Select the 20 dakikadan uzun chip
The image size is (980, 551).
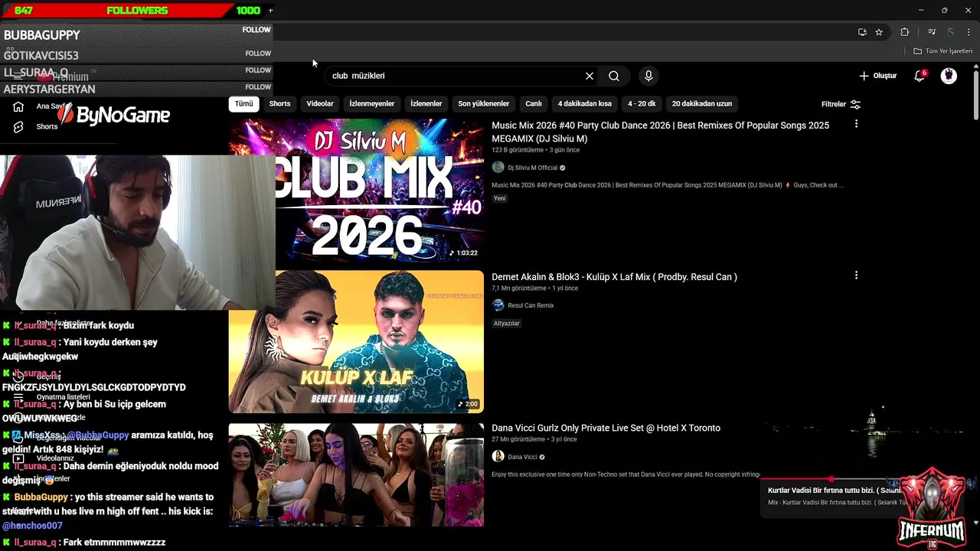[702, 104]
